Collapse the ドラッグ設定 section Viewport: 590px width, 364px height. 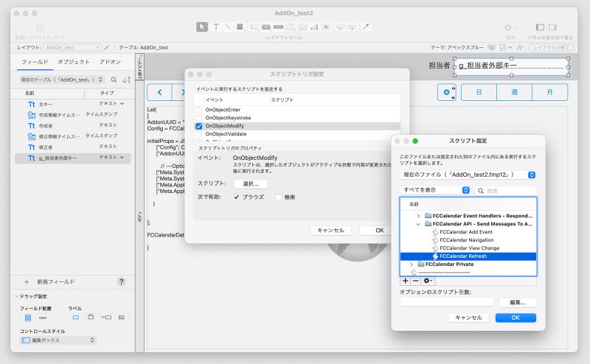tap(16, 296)
